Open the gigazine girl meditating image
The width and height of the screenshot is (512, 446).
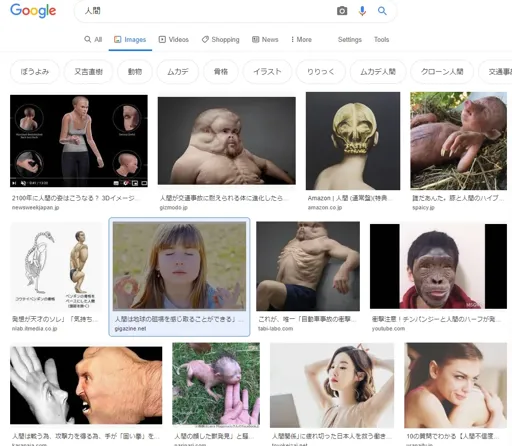click(179, 266)
